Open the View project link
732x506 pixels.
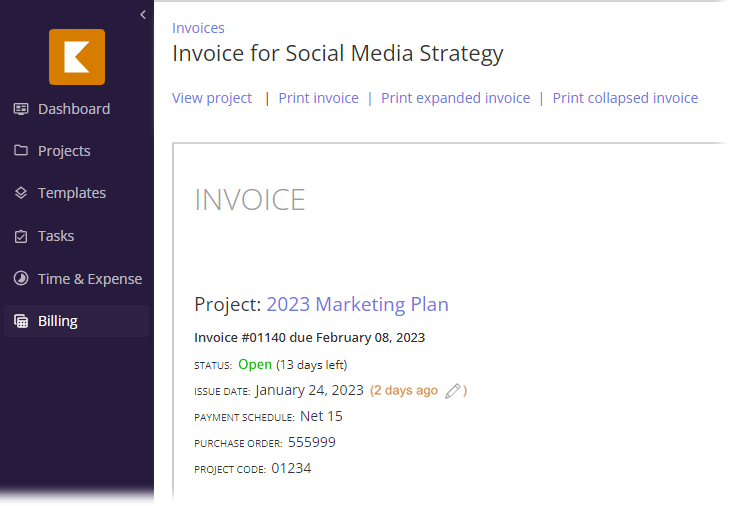(212, 98)
